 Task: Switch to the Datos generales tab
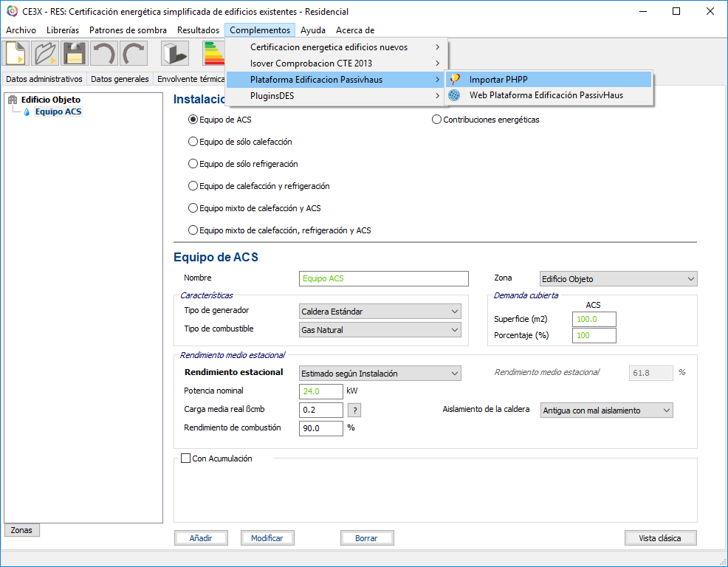pyautogui.click(x=120, y=79)
